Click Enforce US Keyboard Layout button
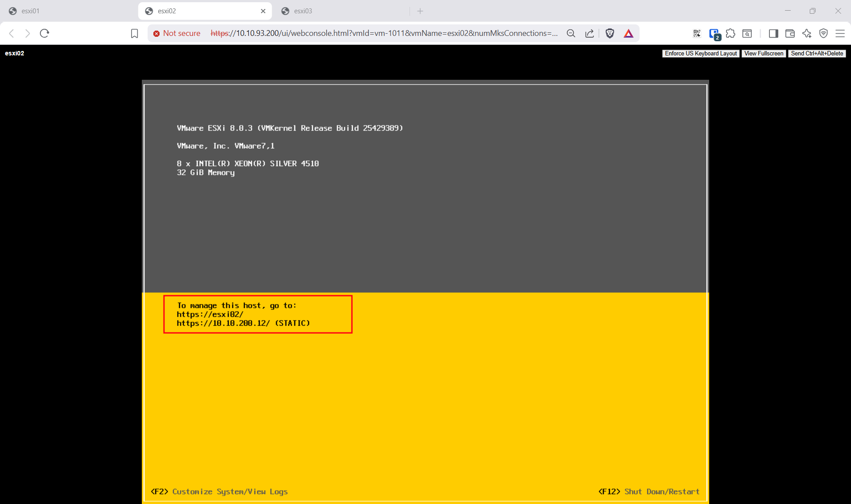 click(701, 53)
